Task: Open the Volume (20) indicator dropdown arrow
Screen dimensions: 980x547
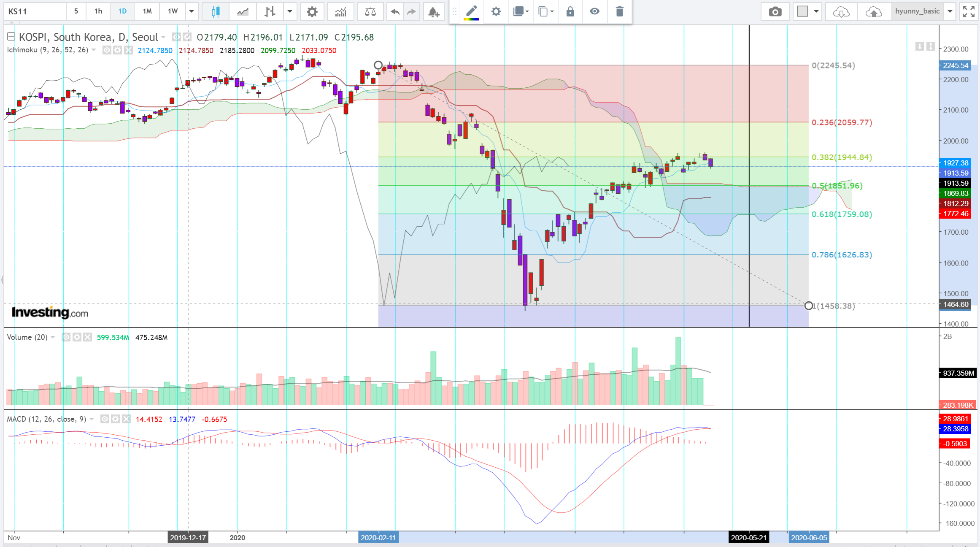Action: pyautogui.click(x=53, y=337)
